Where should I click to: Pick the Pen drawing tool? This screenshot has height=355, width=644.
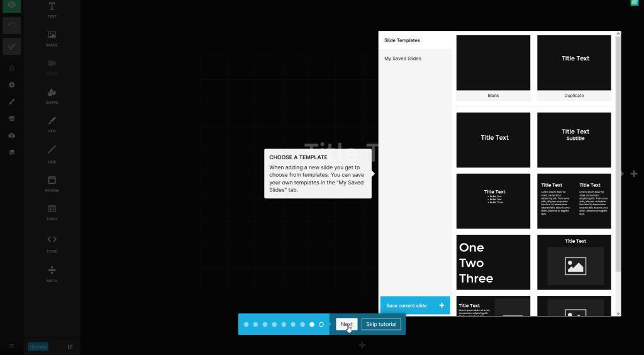(52, 125)
